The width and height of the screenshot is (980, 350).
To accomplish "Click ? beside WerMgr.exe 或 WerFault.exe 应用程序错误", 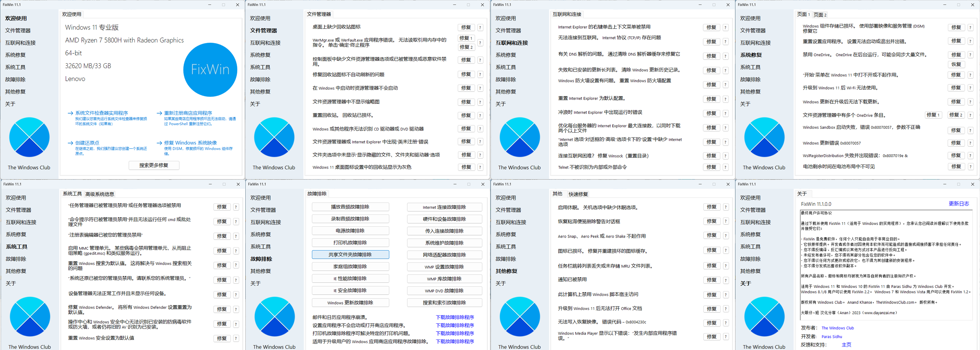I will tap(480, 43).
